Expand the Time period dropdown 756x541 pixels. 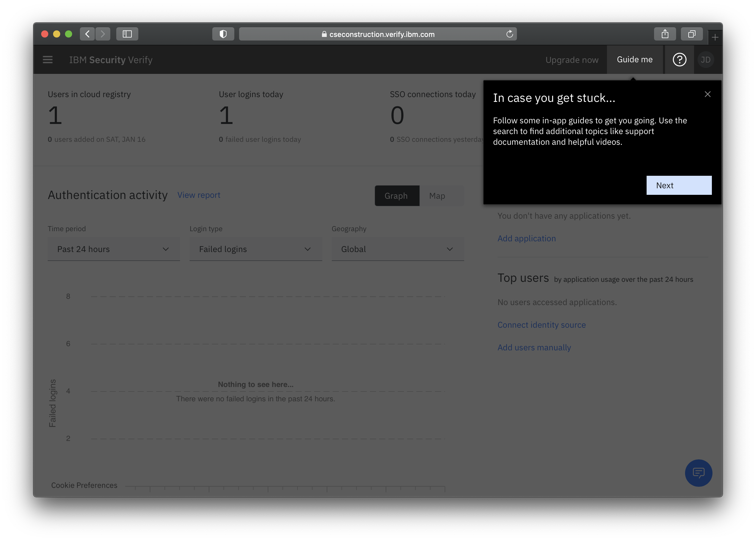pyautogui.click(x=113, y=249)
